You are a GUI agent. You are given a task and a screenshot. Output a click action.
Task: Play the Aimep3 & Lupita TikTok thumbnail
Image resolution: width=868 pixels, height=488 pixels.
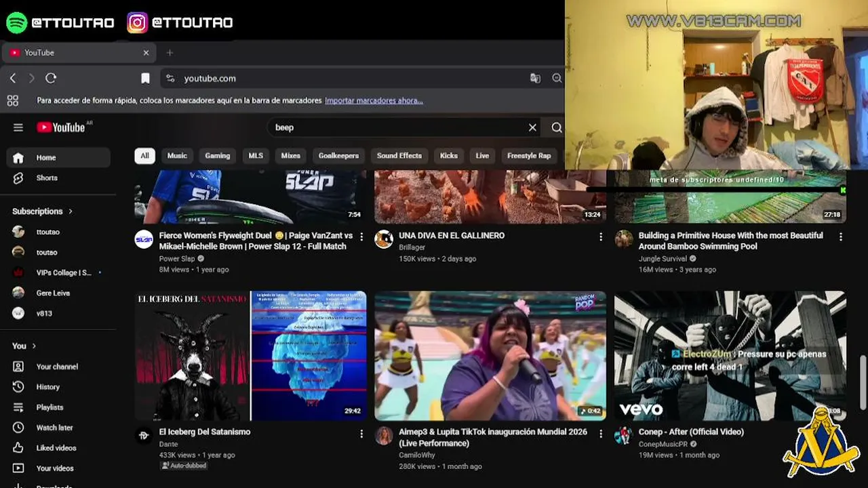[490, 356]
